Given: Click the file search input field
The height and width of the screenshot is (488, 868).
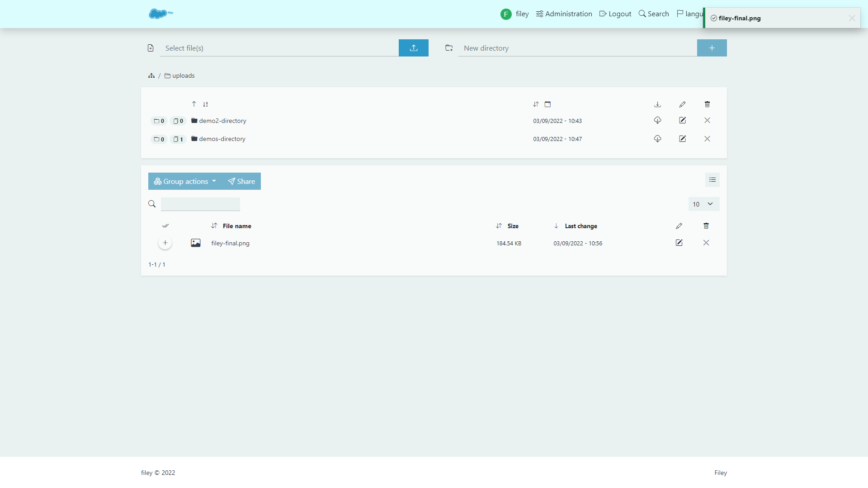Looking at the screenshot, I should coord(200,204).
